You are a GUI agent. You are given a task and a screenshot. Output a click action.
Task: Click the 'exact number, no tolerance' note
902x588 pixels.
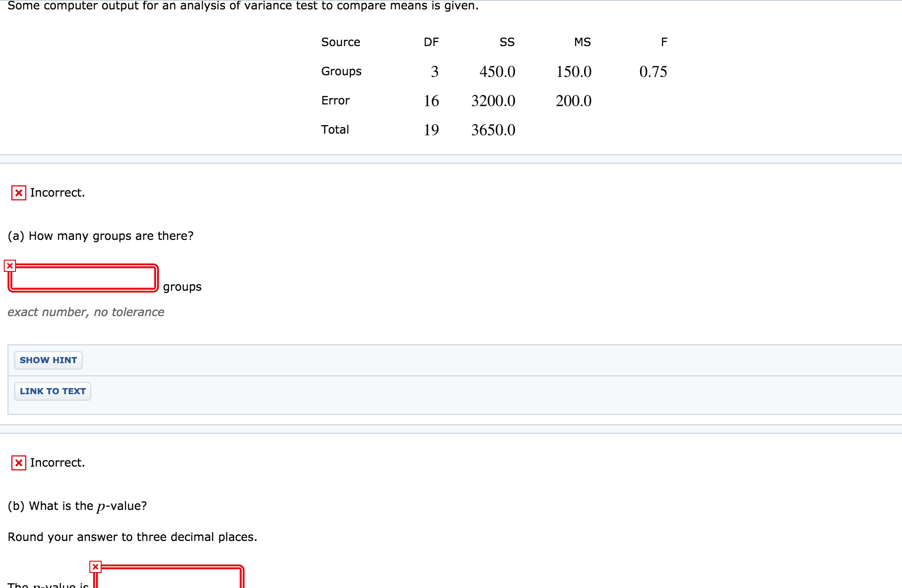click(86, 312)
